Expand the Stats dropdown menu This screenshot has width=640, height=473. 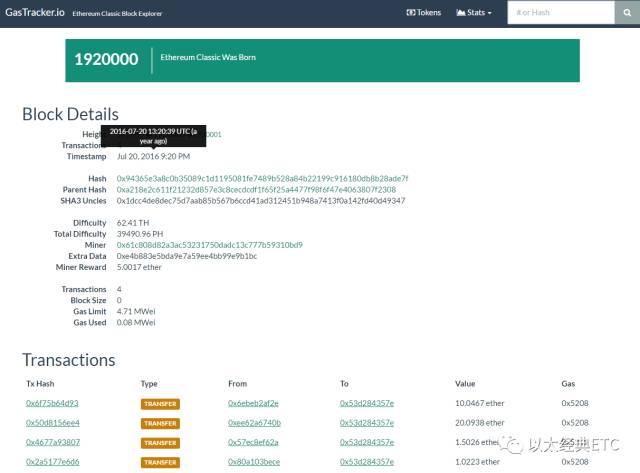coord(473,13)
